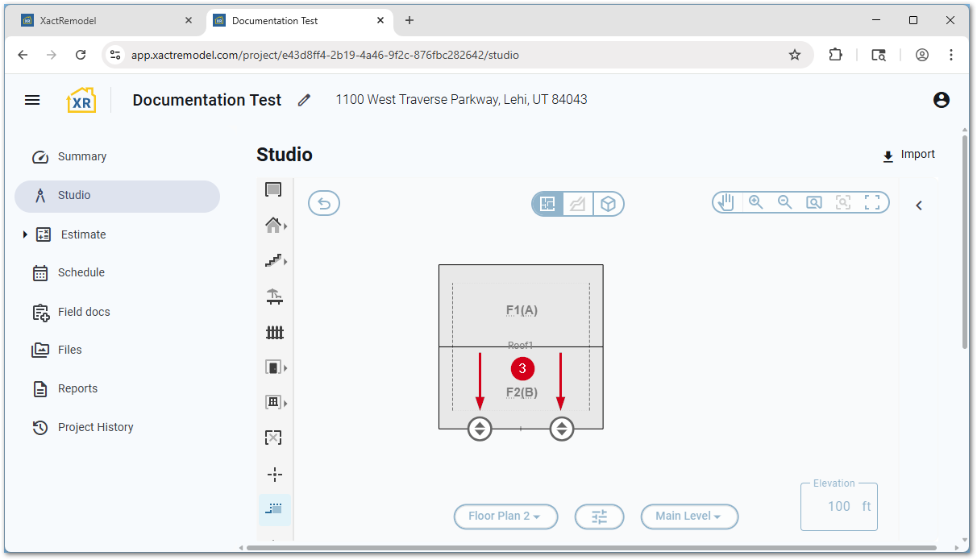The image size is (977, 560).
Task: Open the Reports page link
Action: point(77,388)
